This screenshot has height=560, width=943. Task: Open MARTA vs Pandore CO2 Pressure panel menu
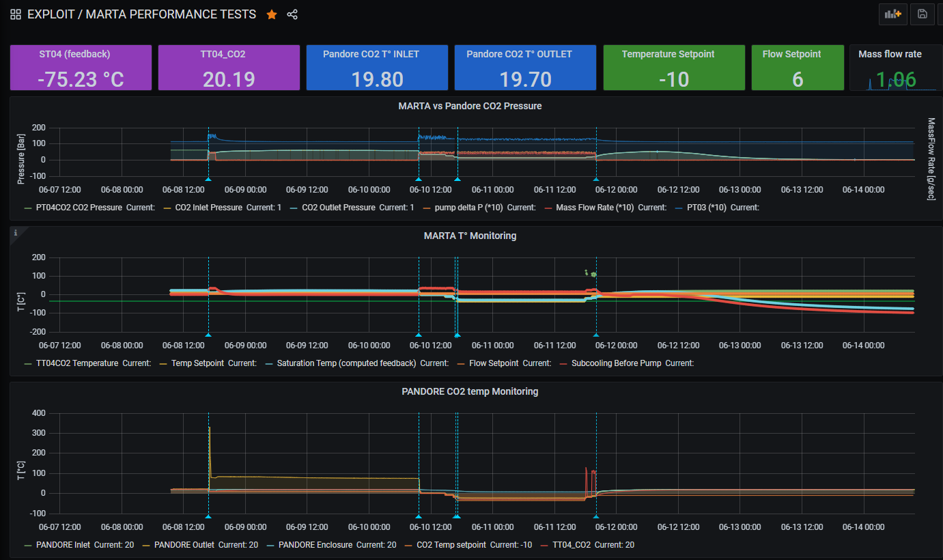pyautogui.click(x=470, y=106)
